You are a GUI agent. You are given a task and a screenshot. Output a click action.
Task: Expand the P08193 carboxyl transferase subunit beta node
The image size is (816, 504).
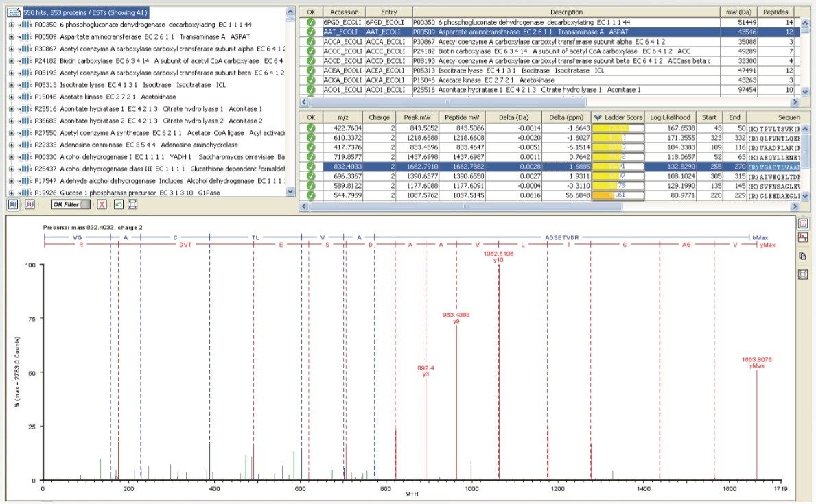pos(12,73)
